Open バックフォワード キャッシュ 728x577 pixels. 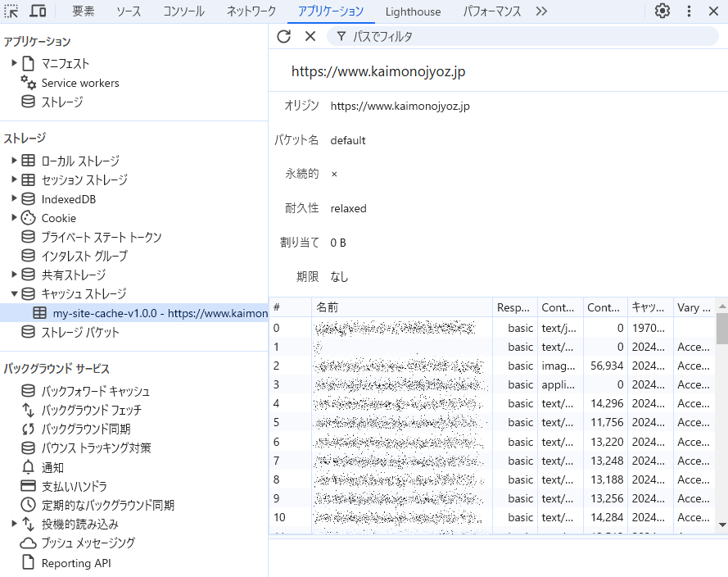click(x=95, y=391)
